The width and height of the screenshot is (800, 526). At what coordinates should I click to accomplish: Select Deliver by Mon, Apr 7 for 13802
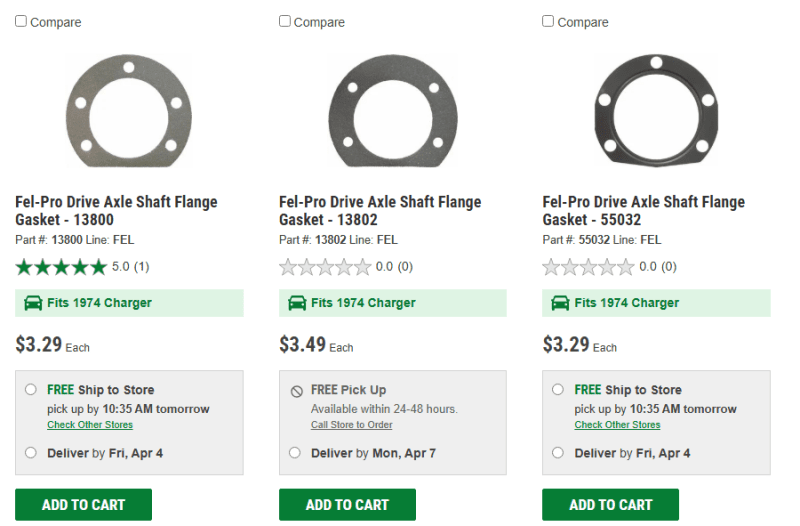tap(295, 453)
